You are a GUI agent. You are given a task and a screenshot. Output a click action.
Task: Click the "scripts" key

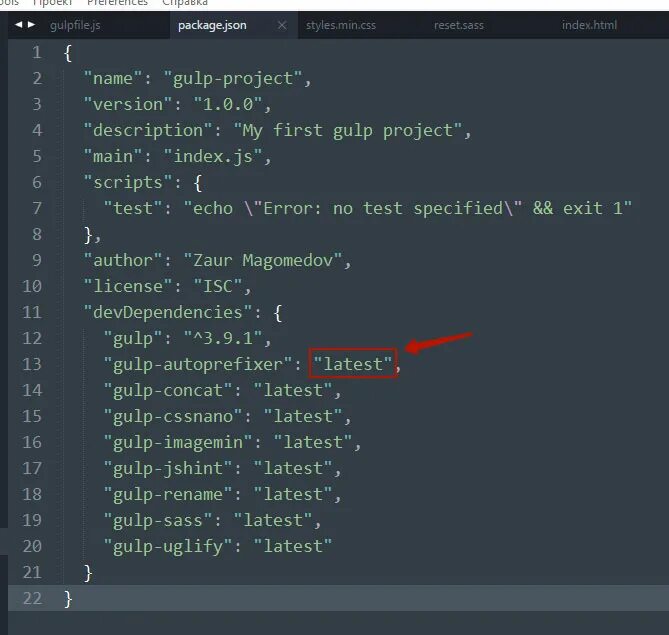click(x=128, y=183)
